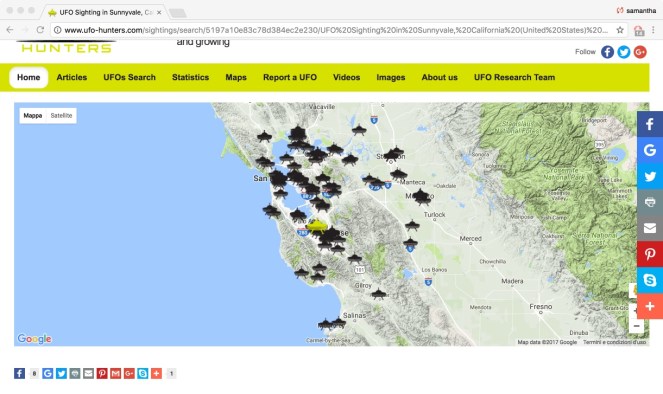
Task: Switch map to Mappa view
Action: [33, 115]
